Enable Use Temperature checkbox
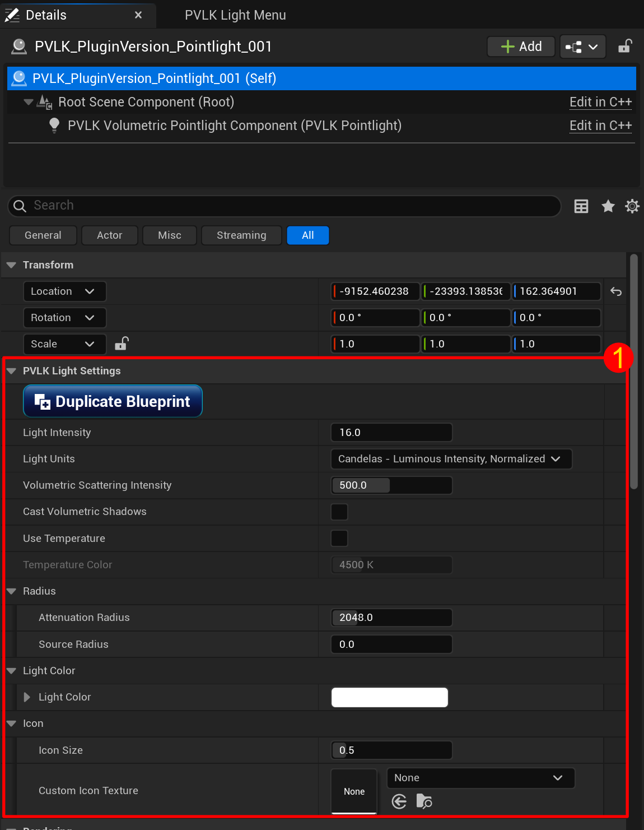The width and height of the screenshot is (644, 830). 339,539
